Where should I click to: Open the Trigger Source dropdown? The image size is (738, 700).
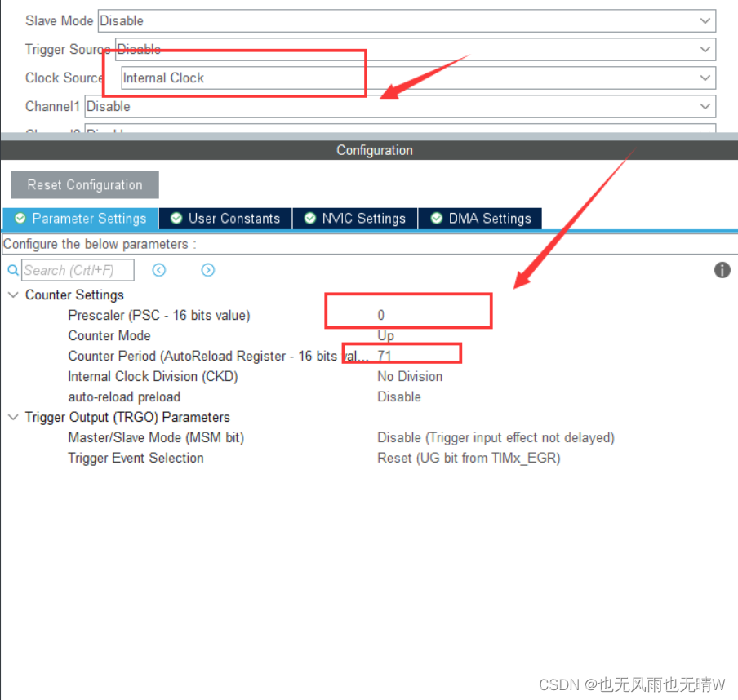point(415,50)
